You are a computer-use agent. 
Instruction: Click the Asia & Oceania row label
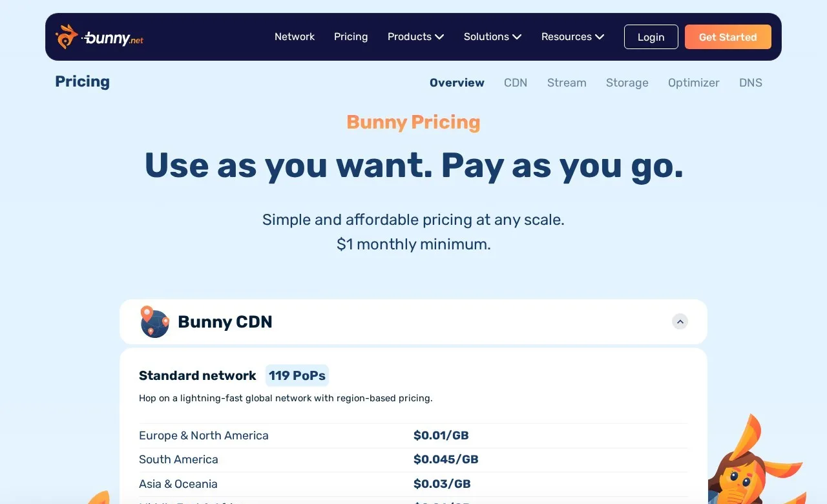pyautogui.click(x=178, y=484)
